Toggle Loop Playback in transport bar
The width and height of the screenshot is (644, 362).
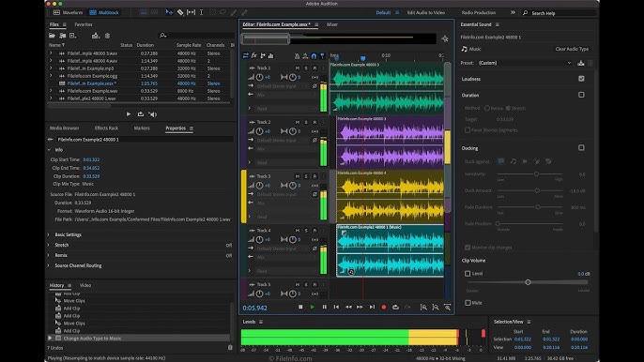[x=395, y=307]
